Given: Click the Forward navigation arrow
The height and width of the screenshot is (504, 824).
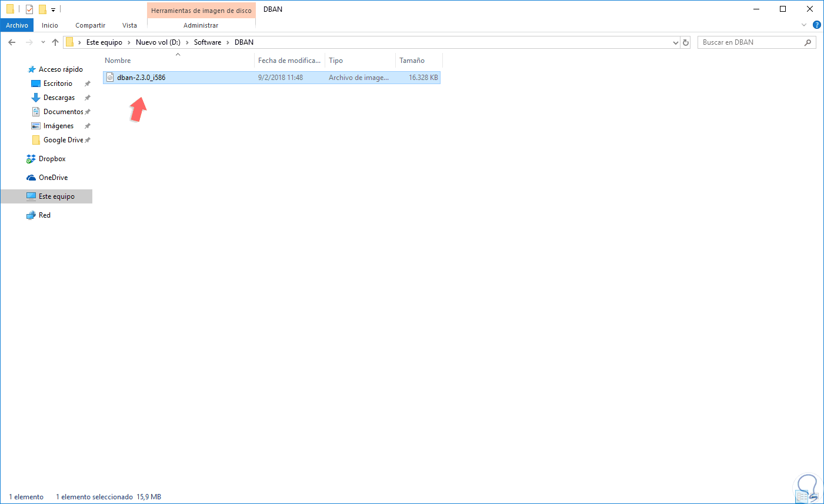Looking at the screenshot, I should point(29,42).
